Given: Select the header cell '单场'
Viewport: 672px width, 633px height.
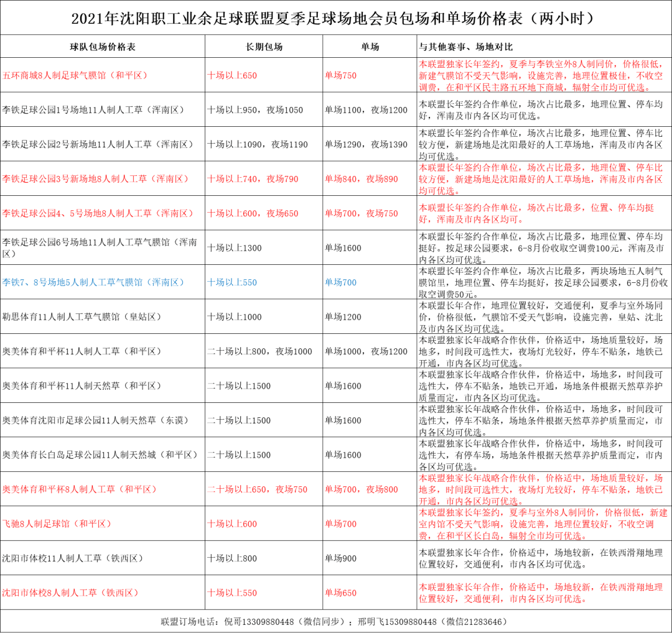Looking at the screenshot, I should tap(370, 47).
